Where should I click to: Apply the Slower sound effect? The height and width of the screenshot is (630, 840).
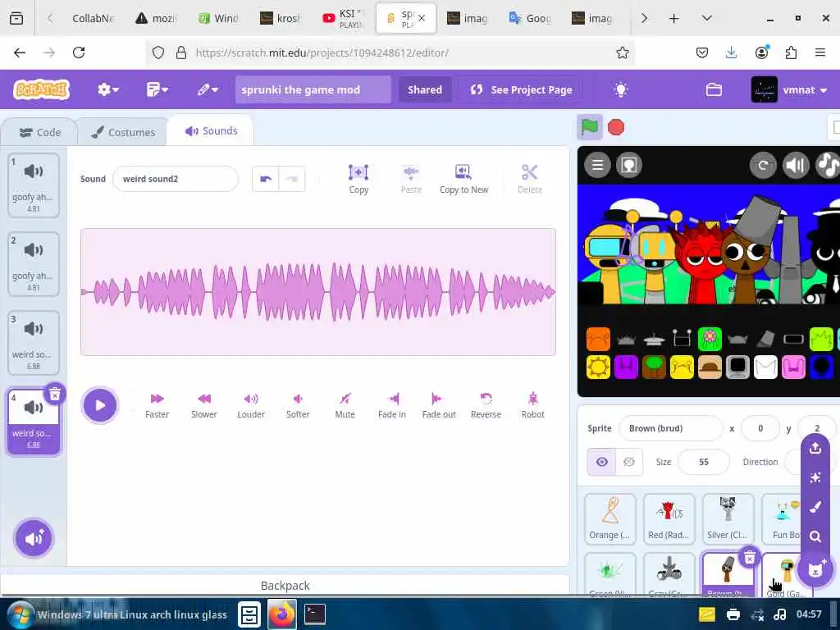click(x=204, y=405)
